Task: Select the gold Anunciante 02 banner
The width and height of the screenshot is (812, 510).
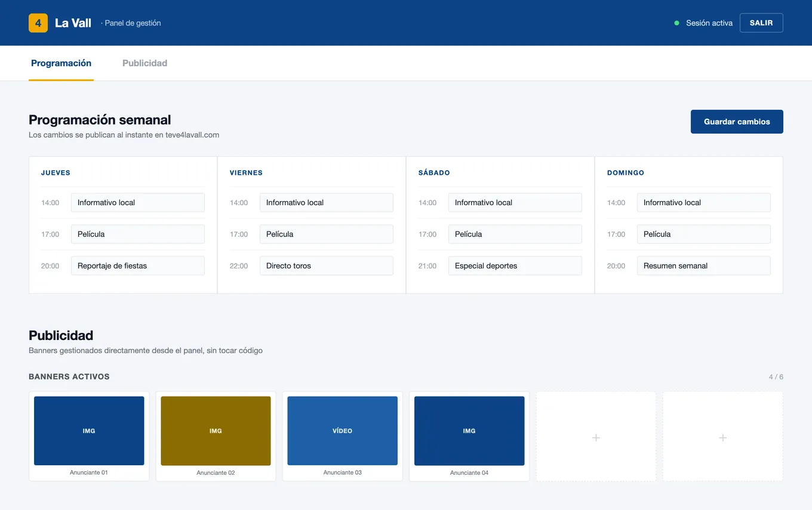Action: (216, 431)
